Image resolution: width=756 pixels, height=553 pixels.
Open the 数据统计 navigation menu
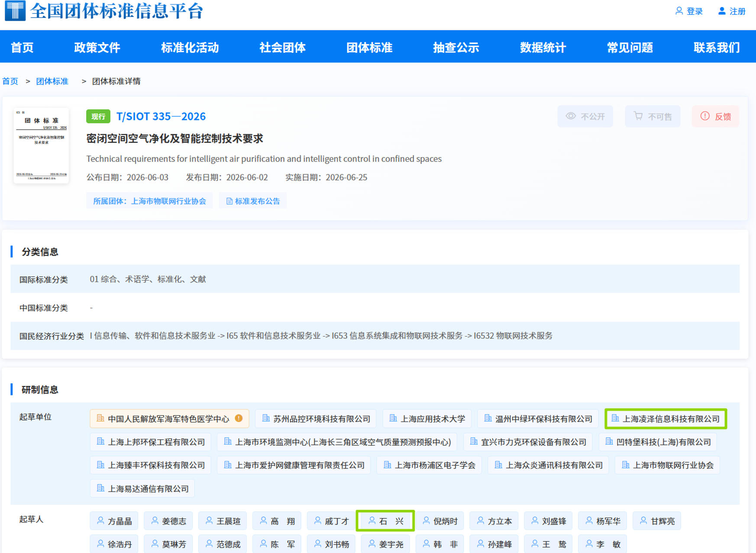543,47
